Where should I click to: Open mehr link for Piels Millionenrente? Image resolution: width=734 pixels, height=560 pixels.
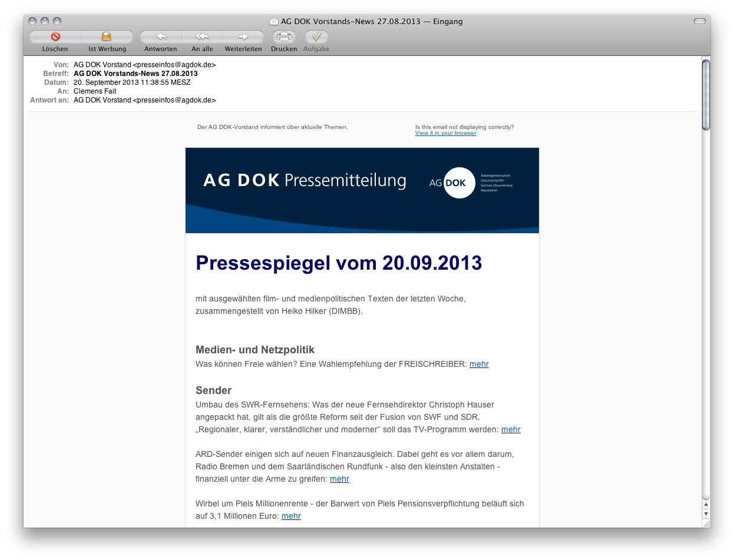pyautogui.click(x=291, y=516)
